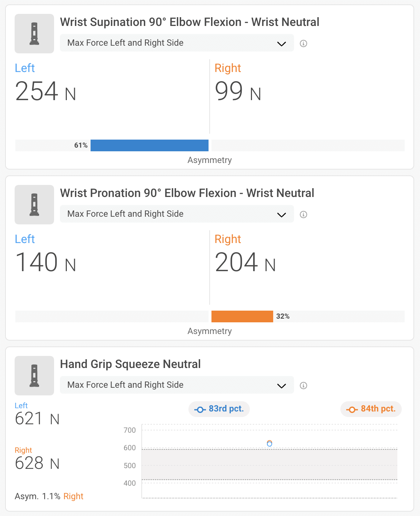
Task: Expand the Wrist Supination Max Force dropdown
Action: [x=177, y=43]
